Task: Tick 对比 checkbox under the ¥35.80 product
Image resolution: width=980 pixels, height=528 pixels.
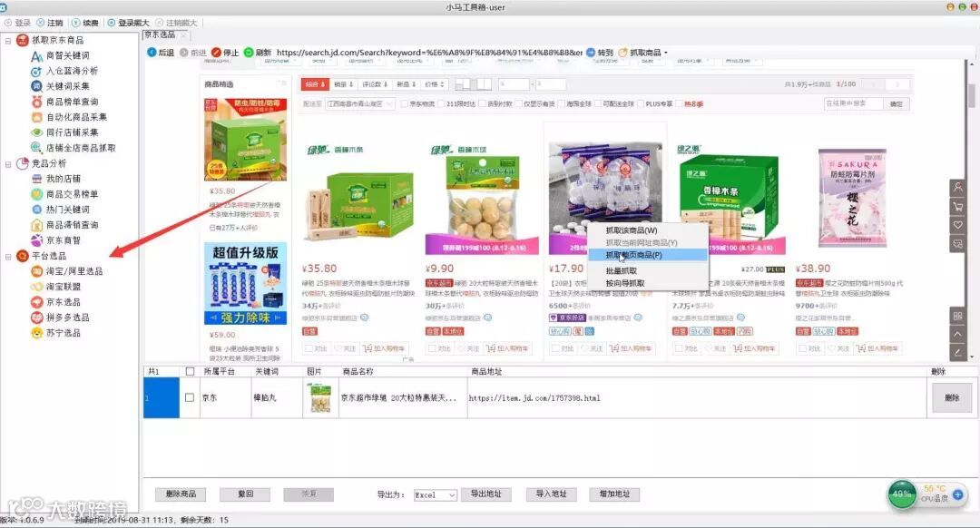Action: 309,348
